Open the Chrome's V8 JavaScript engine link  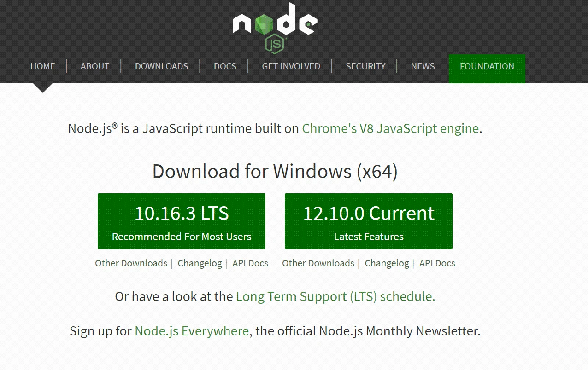(390, 128)
